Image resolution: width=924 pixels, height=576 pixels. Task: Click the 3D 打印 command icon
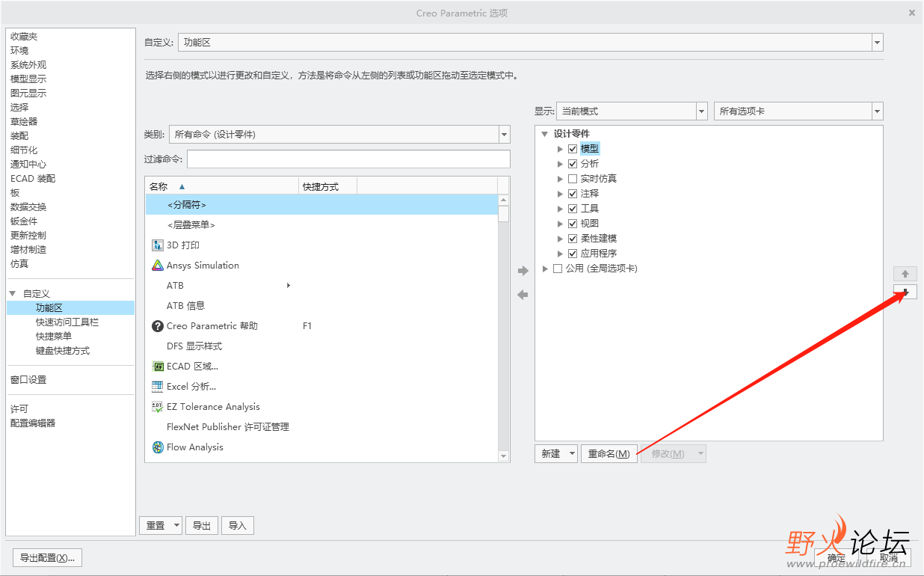[158, 245]
